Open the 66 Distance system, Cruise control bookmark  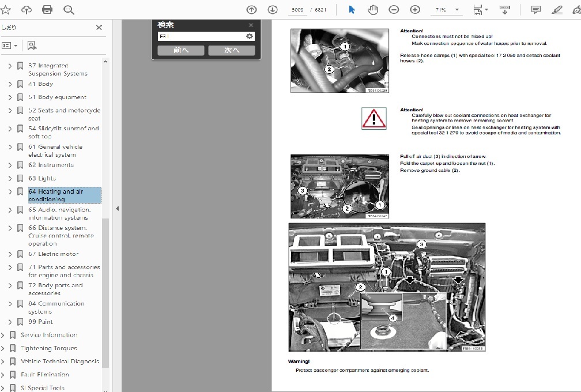point(61,236)
